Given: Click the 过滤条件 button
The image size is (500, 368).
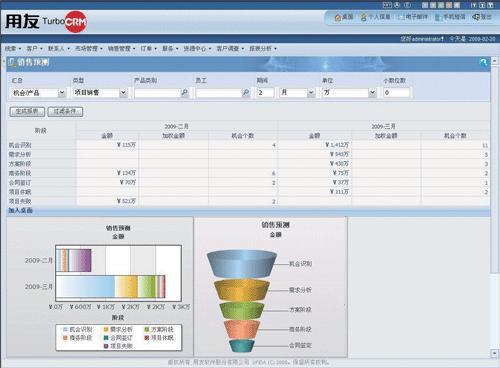Looking at the screenshot, I should pos(65,111).
